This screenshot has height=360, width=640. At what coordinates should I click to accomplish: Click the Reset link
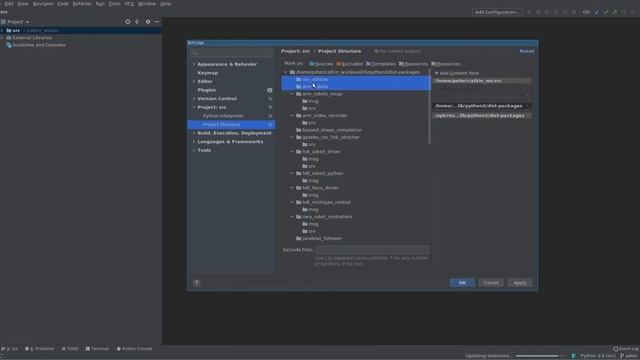[x=527, y=51]
